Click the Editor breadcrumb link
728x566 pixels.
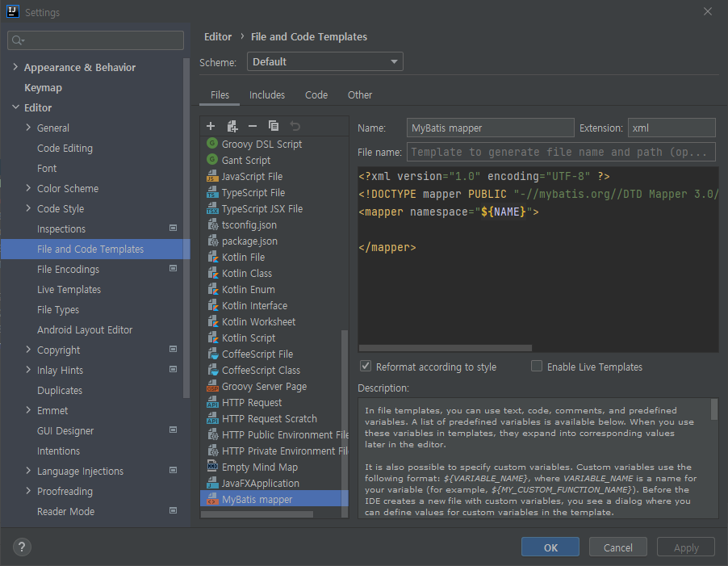coord(218,36)
